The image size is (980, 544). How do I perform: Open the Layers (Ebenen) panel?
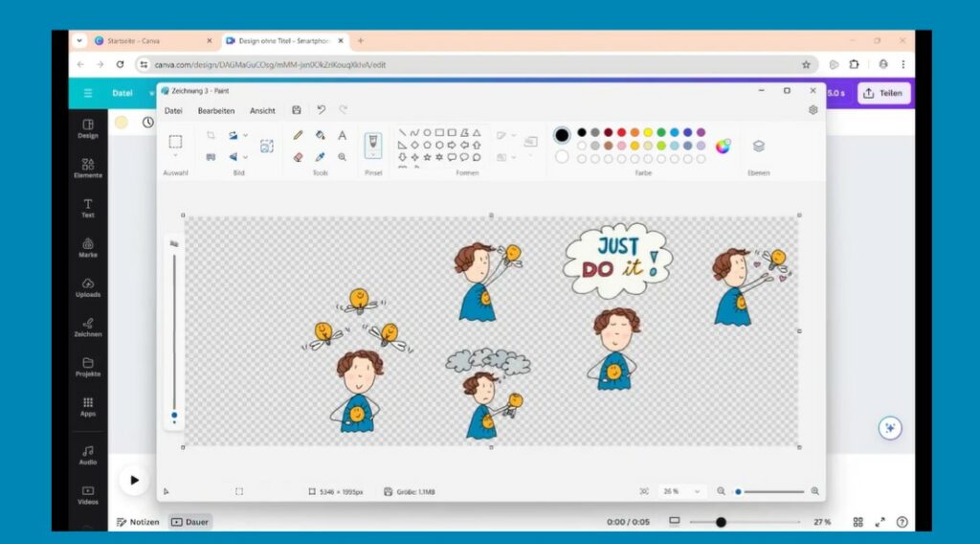coord(758,147)
